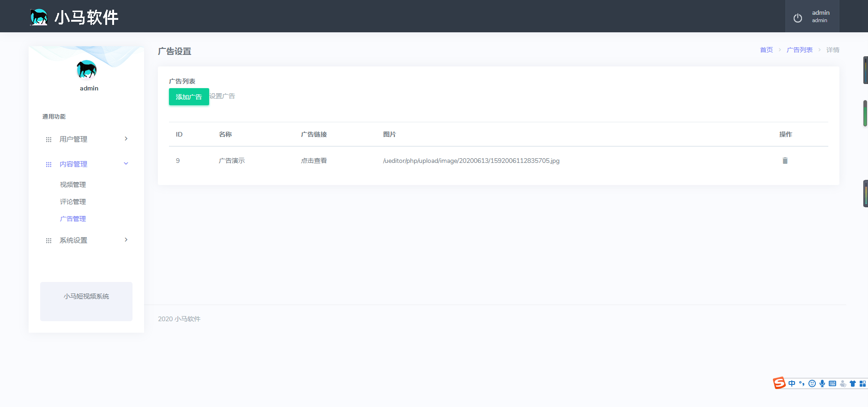868x407 pixels.
Task: Open 点击查看 link for 广告演示
Action: click(x=314, y=161)
